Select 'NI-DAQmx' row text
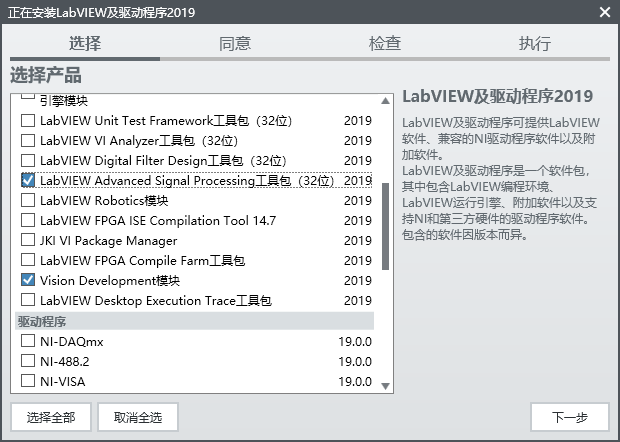Viewport: 620px width, 442px height. click(72, 341)
